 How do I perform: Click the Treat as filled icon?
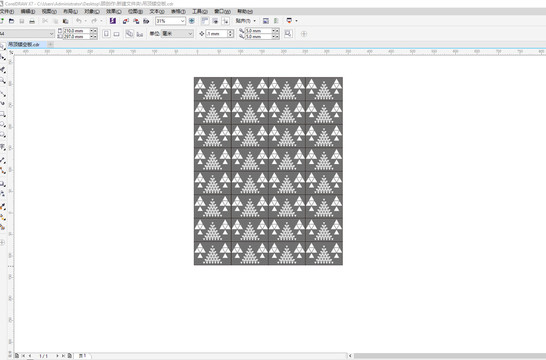pos(288,34)
